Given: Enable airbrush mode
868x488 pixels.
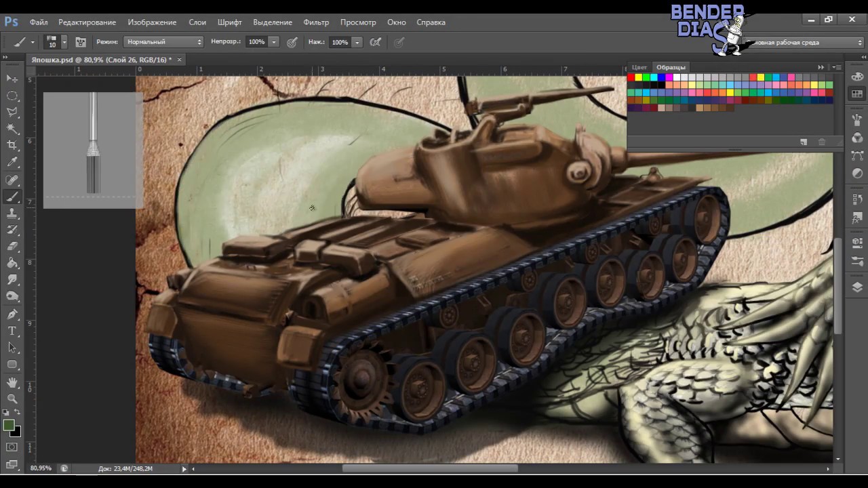Looking at the screenshot, I should 376,42.
